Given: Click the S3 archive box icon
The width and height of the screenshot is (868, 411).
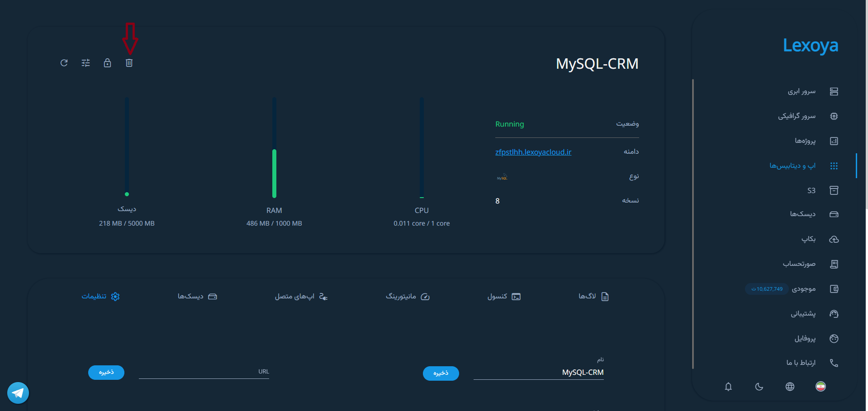Looking at the screenshot, I should click(x=834, y=190).
